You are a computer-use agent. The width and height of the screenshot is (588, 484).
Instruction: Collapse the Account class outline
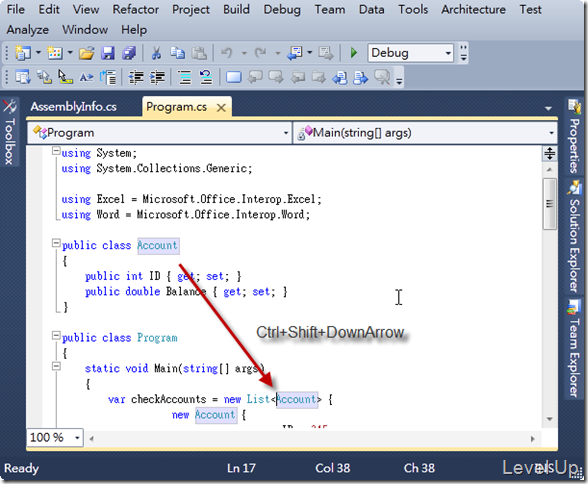pos(56,244)
